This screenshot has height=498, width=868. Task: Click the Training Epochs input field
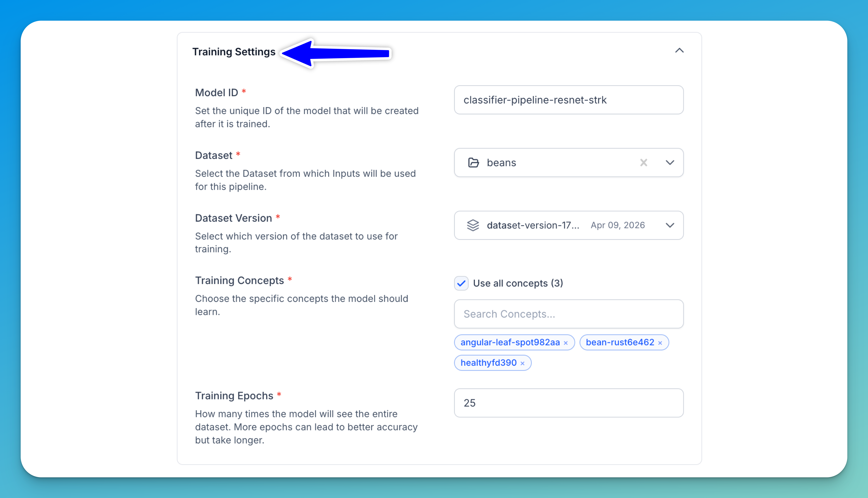pyautogui.click(x=568, y=403)
